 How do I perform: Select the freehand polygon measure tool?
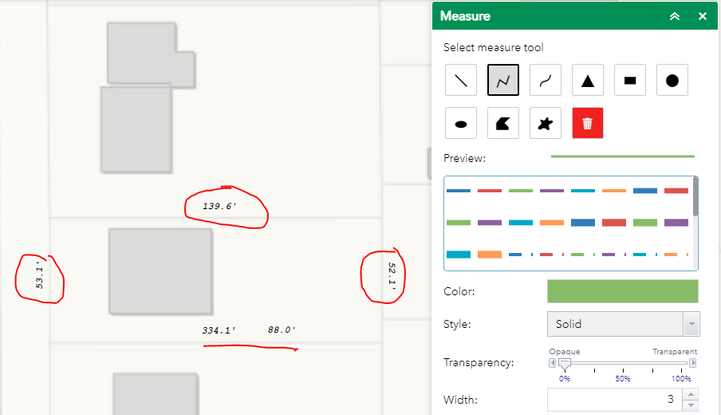click(545, 123)
